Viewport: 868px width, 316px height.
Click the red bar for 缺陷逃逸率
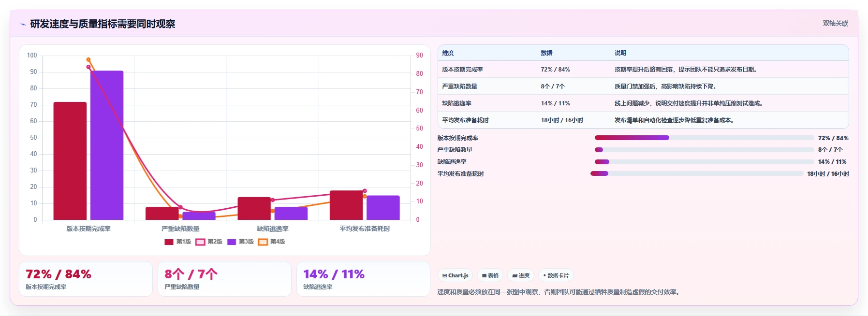pos(254,208)
